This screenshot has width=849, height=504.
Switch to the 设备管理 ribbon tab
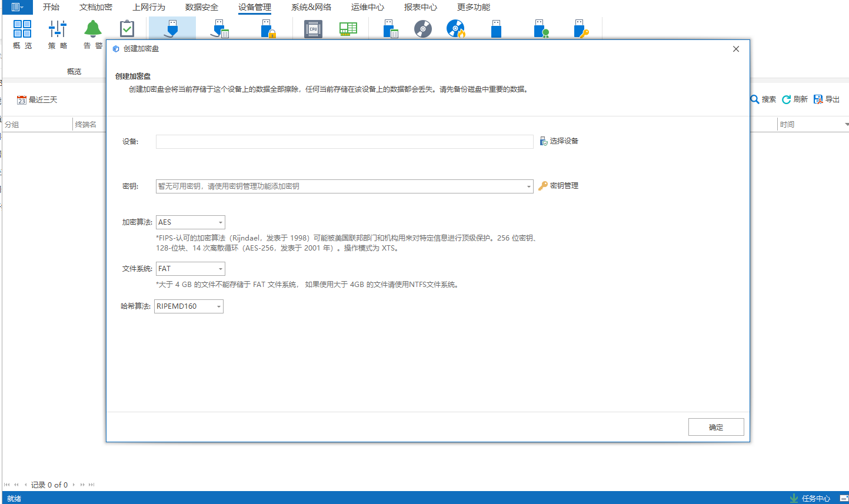[x=255, y=7]
